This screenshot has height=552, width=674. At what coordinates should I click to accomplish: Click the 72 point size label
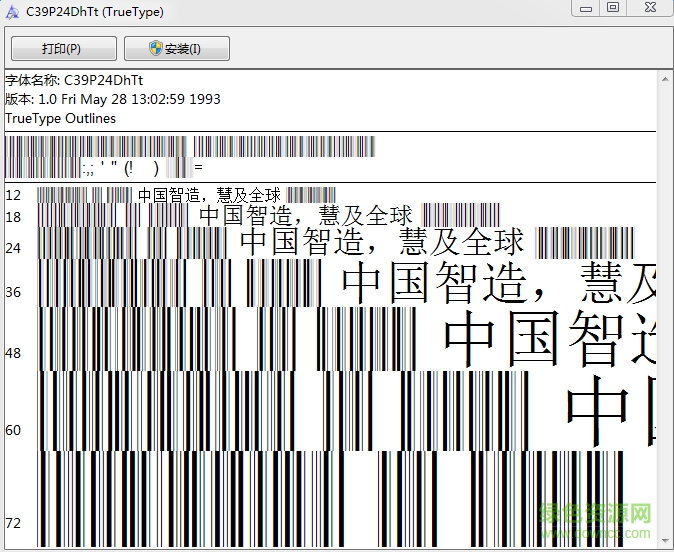tap(13, 523)
